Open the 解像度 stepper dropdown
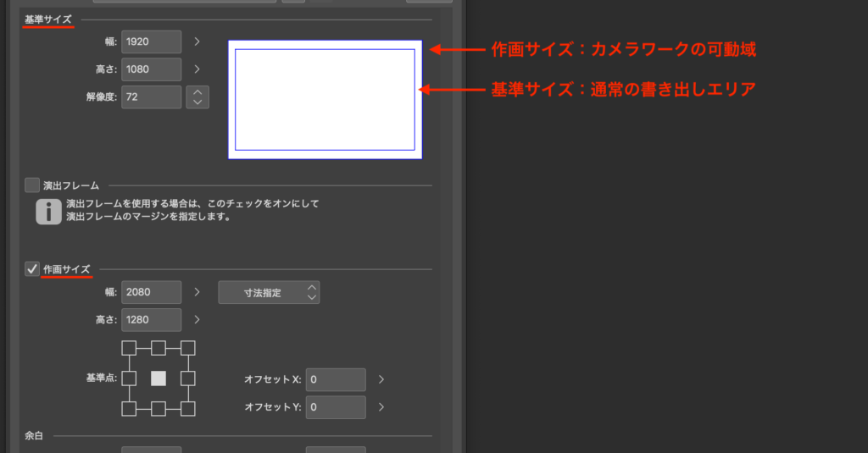Screen dimensions: 868x453 [198, 97]
